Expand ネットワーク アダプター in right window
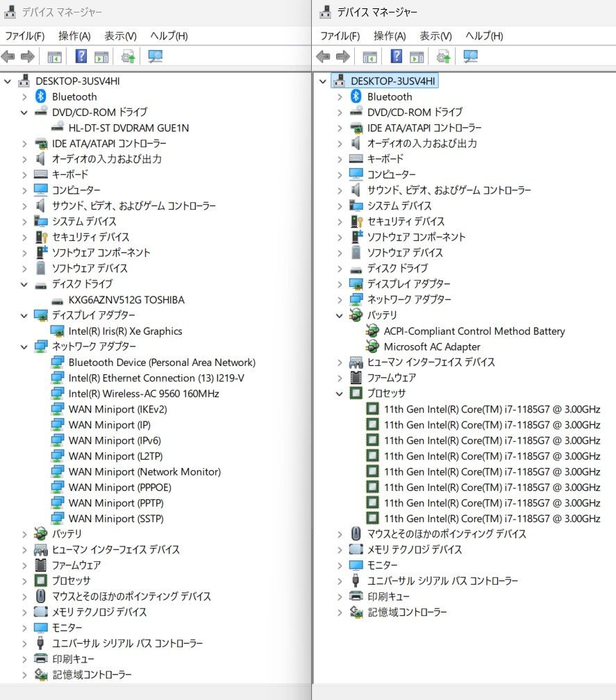Image resolution: width=616 pixels, height=700 pixels. tap(340, 300)
